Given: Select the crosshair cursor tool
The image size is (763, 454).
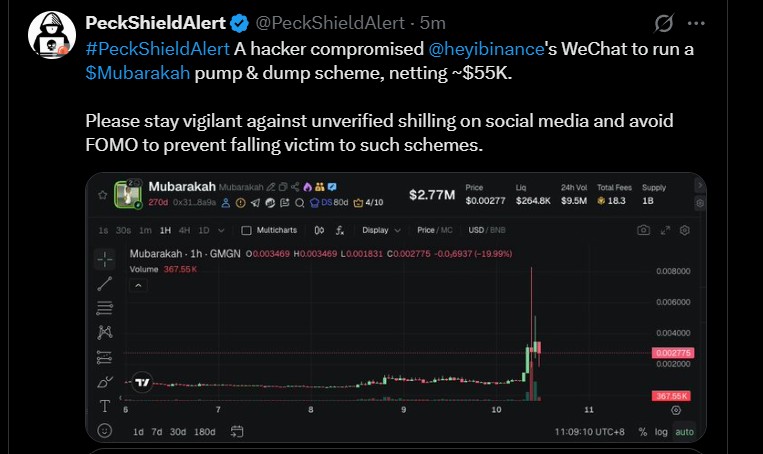Looking at the screenshot, I should point(105,258).
